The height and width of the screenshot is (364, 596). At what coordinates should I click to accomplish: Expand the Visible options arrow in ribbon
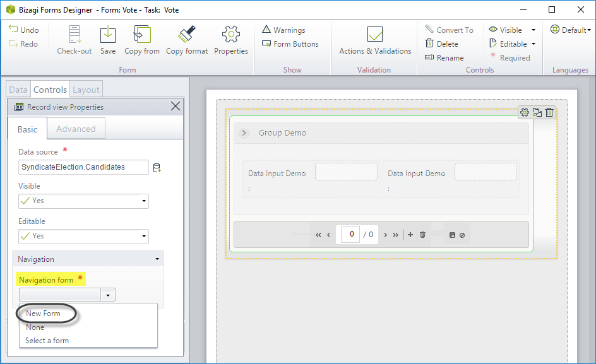coord(533,30)
